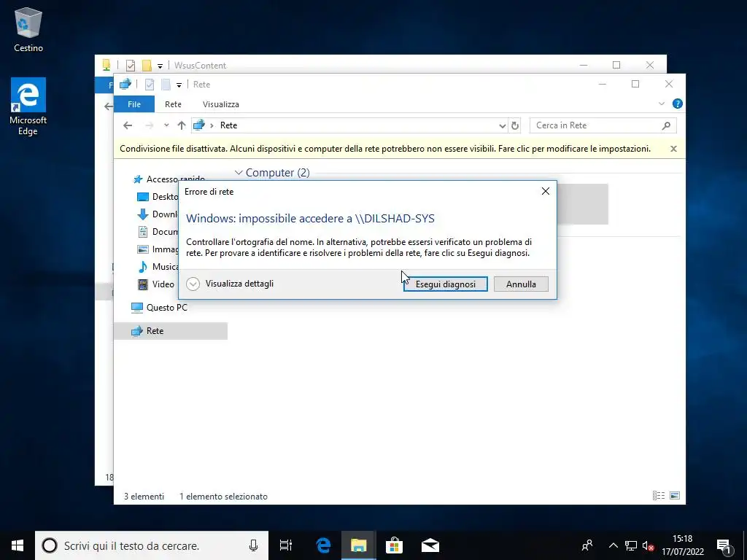
Task: Click the Rete window title bar network icon
Action: (125, 85)
